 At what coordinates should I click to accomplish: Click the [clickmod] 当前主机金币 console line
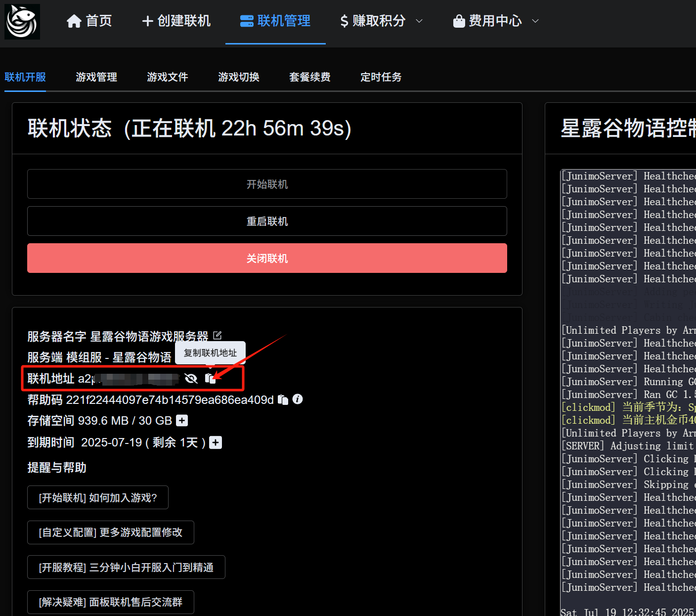(628, 420)
